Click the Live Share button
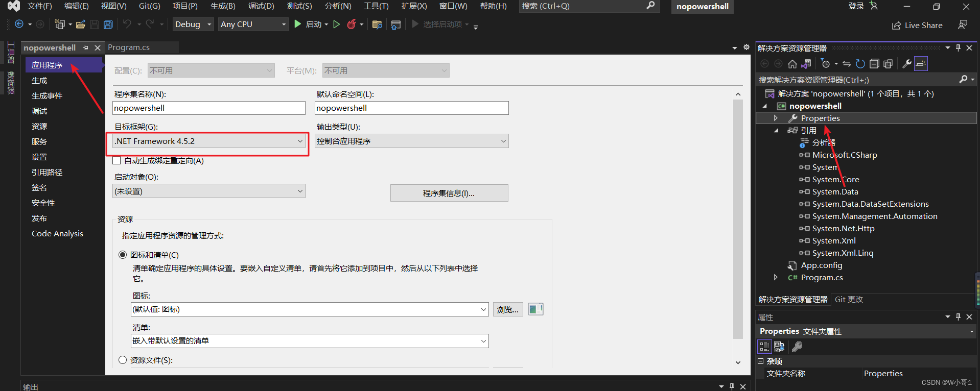The width and height of the screenshot is (980, 391). coord(917,26)
